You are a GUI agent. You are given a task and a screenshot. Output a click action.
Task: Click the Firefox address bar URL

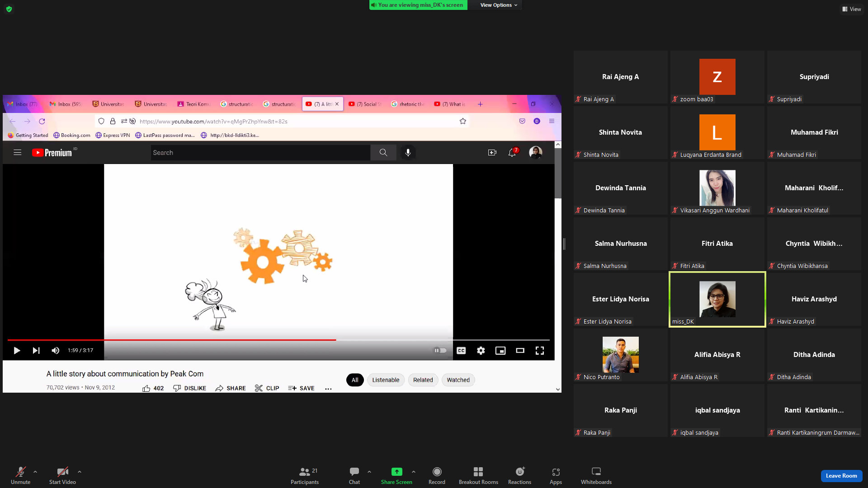click(213, 122)
